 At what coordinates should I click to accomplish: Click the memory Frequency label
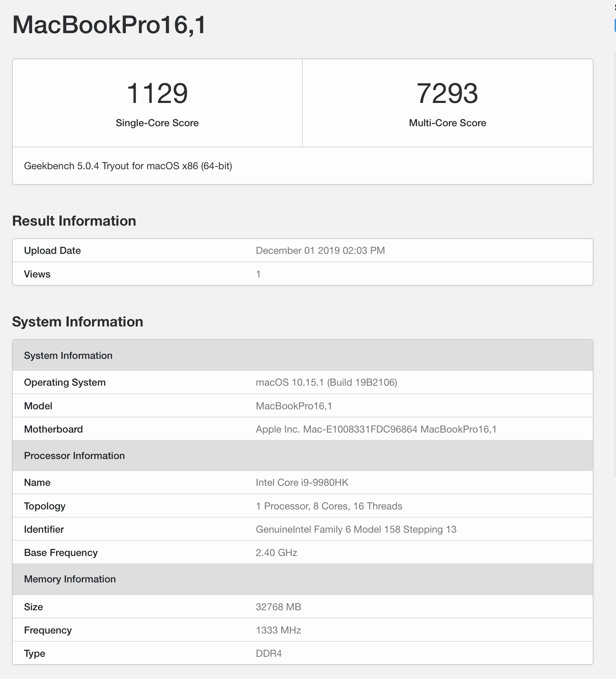[48, 630]
